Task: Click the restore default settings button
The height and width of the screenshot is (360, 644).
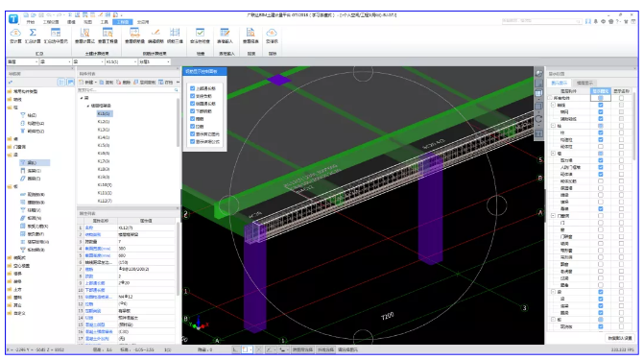Action: coord(620,338)
